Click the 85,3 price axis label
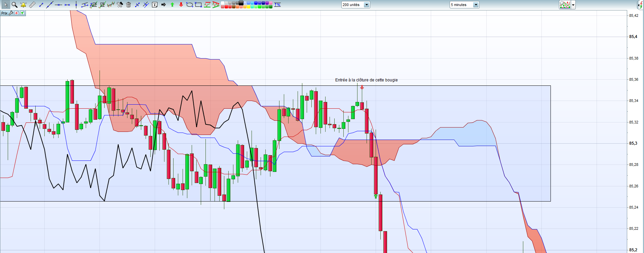This screenshot has width=644, height=253. point(633,143)
